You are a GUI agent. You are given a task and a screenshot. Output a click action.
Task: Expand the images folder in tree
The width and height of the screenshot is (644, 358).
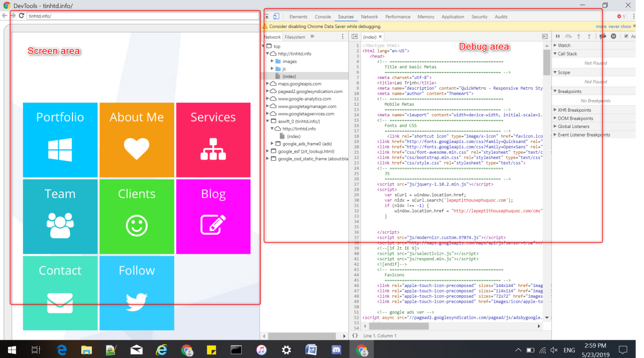(272, 61)
